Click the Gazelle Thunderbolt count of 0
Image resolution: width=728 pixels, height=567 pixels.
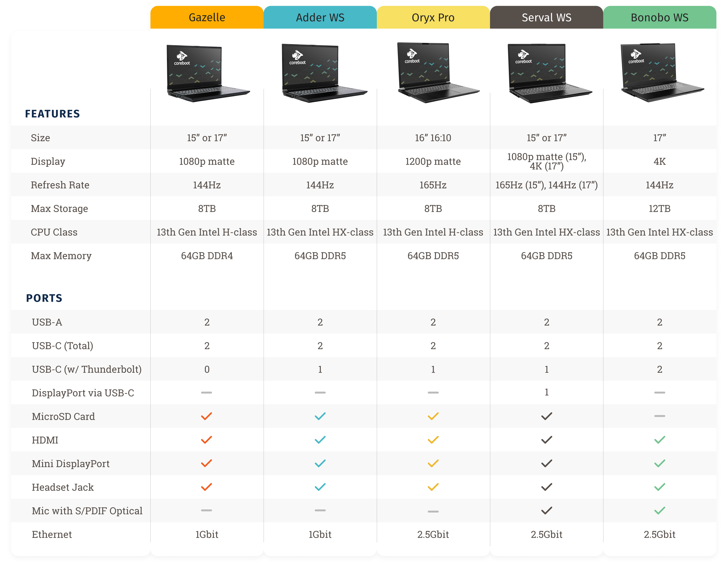point(207,369)
